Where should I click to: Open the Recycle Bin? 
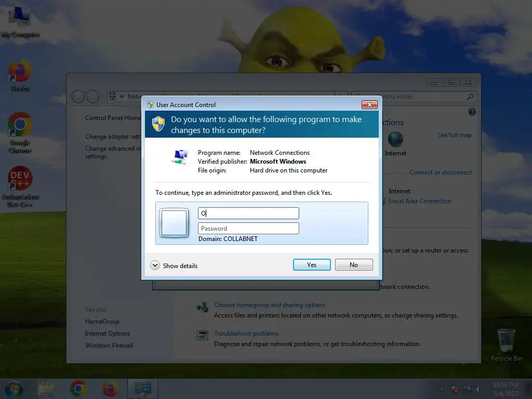tap(506, 345)
